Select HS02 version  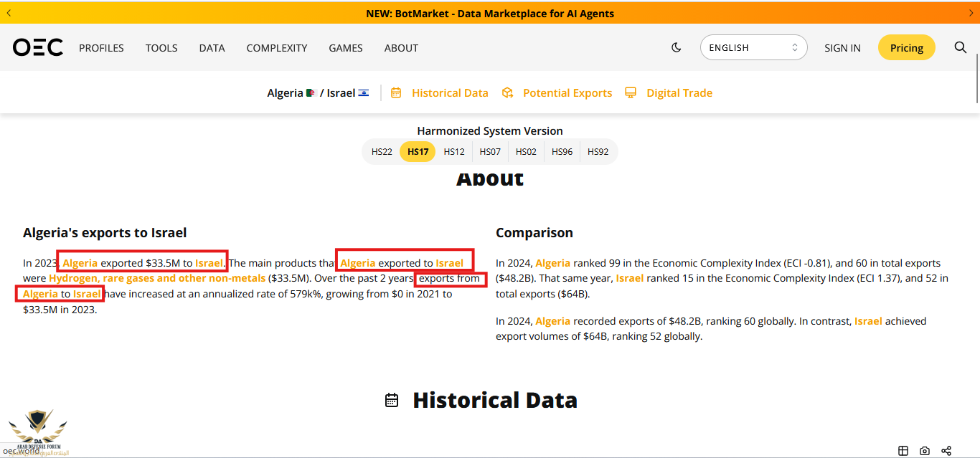[526, 151]
